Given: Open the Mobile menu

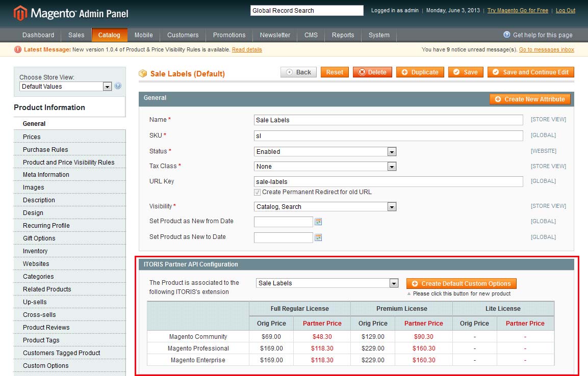Looking at the screenshot, I should (144, 35).
